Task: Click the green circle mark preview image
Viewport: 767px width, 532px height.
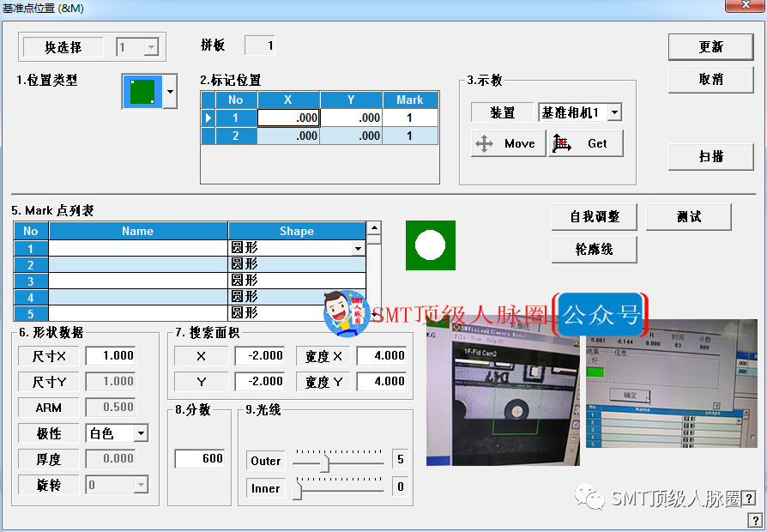Action: [x=431, y=245]
